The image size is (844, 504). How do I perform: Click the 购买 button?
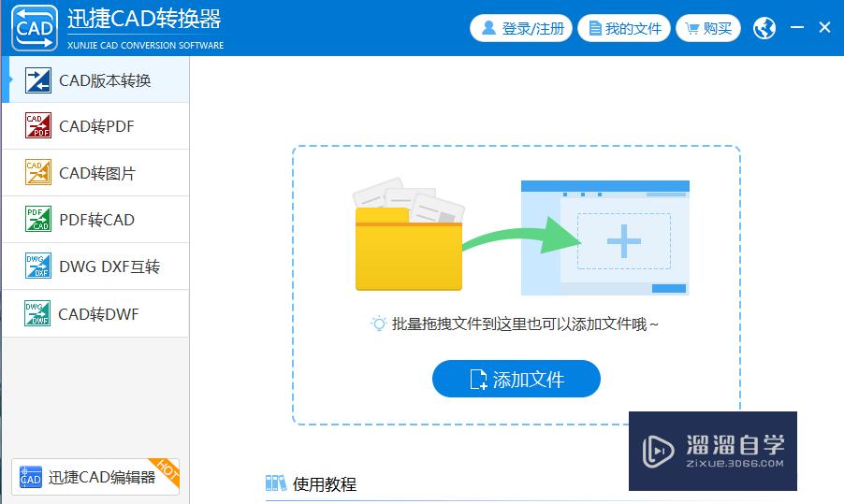click(708, 28)
